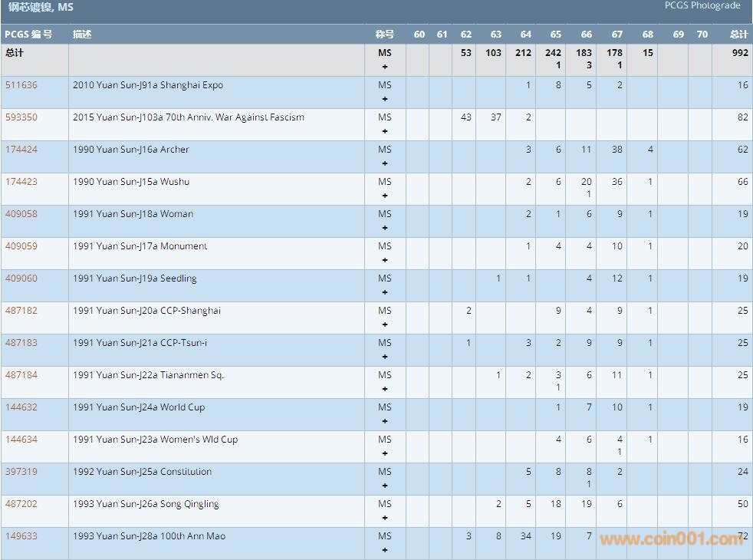Screen dimensions: 753x560
Task: Click PCGS number 174424 for Archer
Action: click(21, 150)
